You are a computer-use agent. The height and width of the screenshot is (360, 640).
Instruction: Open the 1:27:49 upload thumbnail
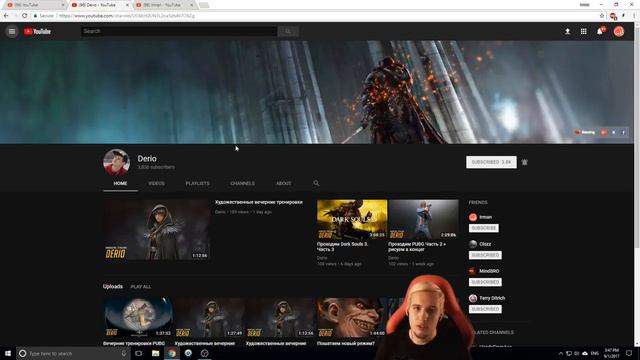point(209,318)
